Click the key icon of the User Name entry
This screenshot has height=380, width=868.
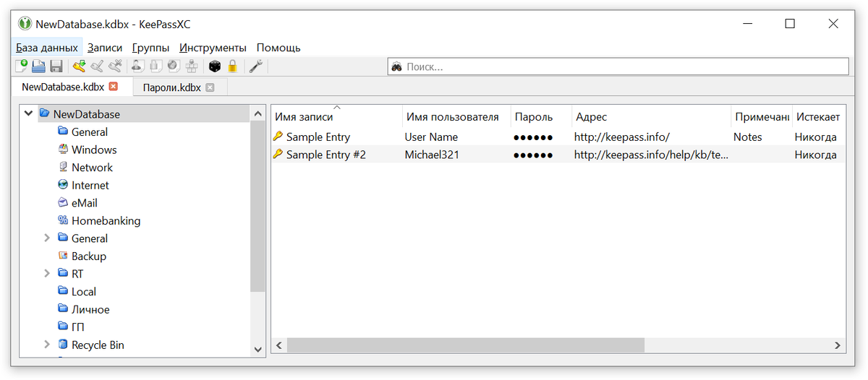tap(278, 136)
